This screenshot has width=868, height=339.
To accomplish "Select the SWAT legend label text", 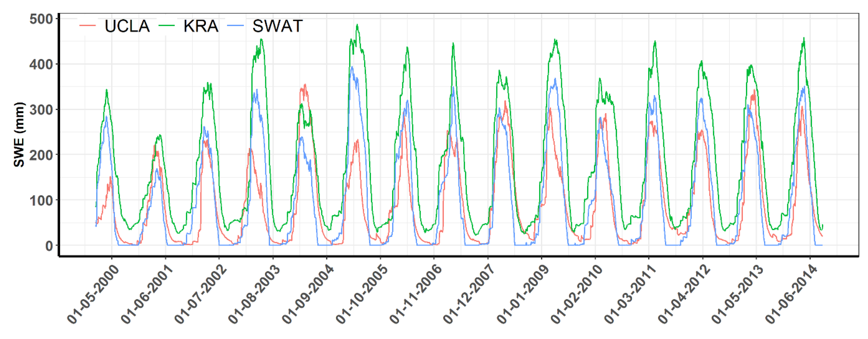I will pyautogui.click(x=278, y=26).
